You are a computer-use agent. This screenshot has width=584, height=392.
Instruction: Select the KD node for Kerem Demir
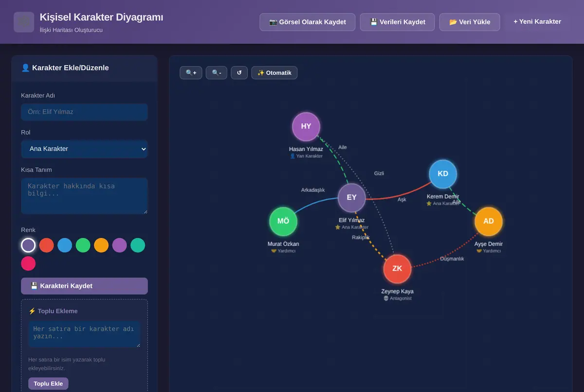tap(443, 174)
